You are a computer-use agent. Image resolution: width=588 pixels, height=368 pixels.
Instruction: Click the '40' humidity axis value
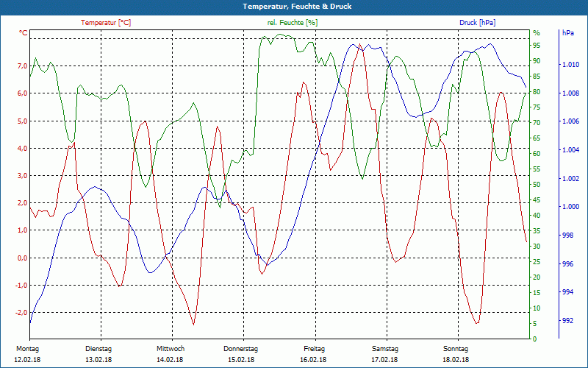(x=537, y=216)
